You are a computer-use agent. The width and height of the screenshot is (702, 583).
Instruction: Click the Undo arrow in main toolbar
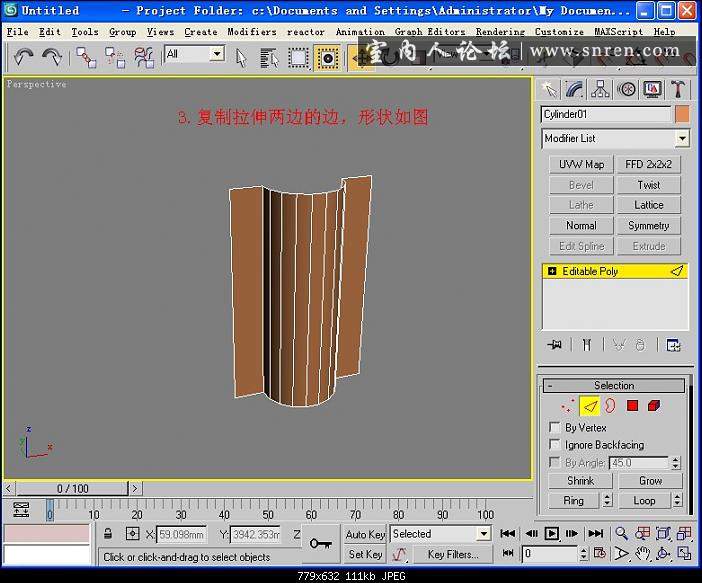coord(24,56)
